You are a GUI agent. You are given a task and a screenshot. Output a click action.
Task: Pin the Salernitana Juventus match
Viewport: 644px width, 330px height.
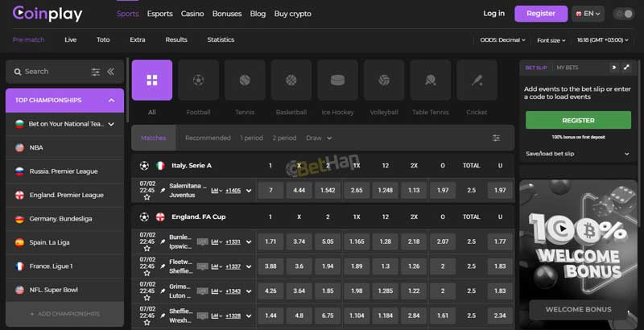(163, 191)
